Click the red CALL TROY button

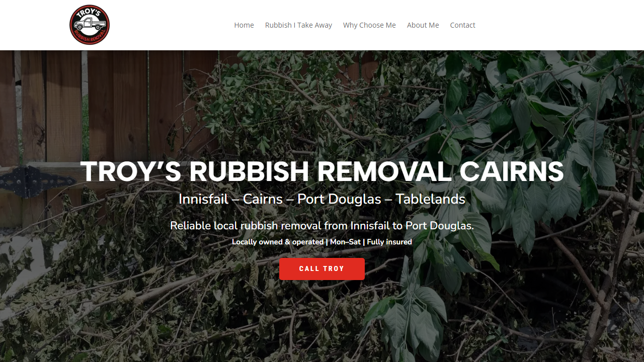click(x=322, y=269)
